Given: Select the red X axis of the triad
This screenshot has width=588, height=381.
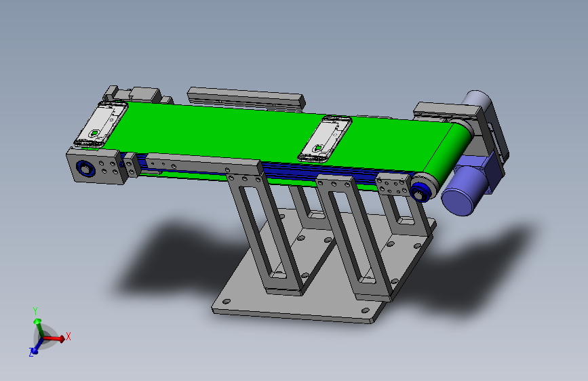Looking at the screenshot, I should (x=55, y=338).
